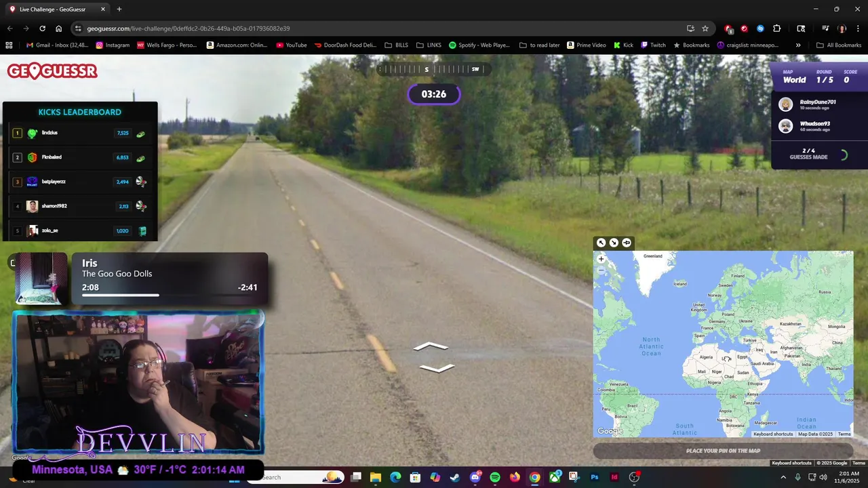Expand the BILLS bookmarks folder
868x488 pixels.
[x=397, y=45]
